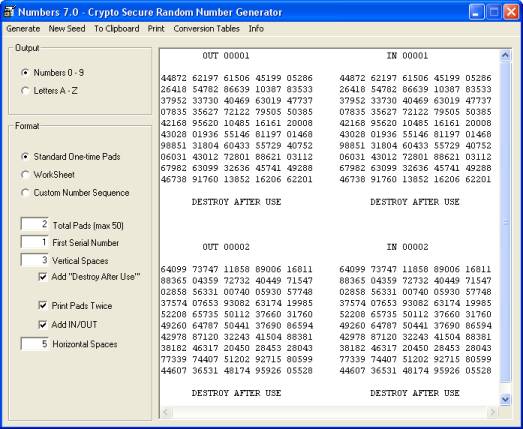
Task: Click DESTROY AFTER USE under IN 00002
Action: 415,393
